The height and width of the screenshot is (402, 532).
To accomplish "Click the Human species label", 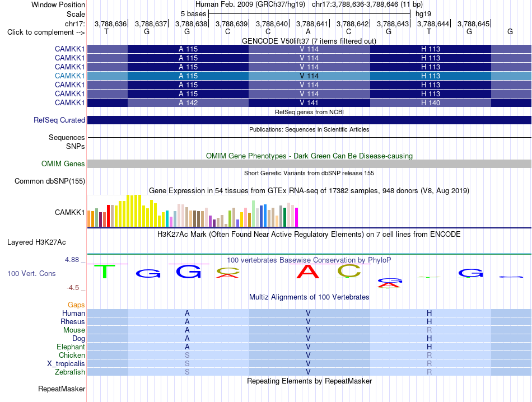I will [73, 313].
